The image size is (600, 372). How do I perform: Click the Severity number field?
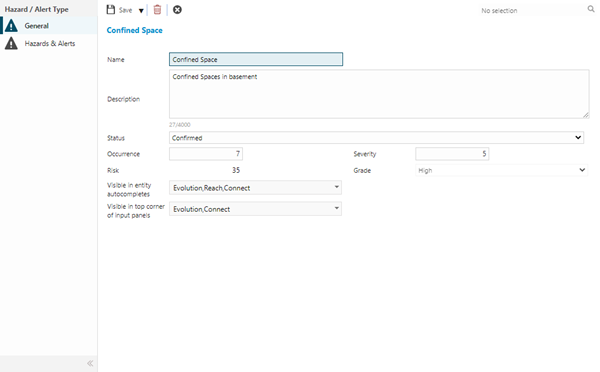[452, 154]
